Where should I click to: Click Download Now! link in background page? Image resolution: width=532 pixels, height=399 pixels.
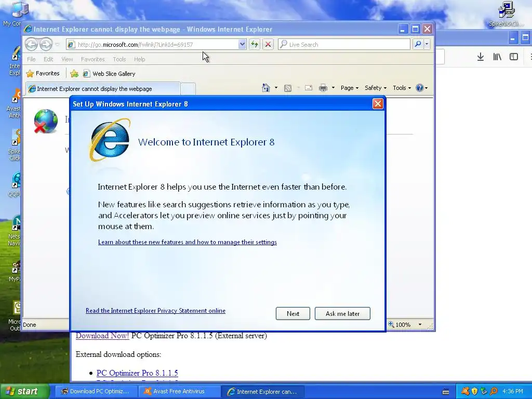pos(102,336)
